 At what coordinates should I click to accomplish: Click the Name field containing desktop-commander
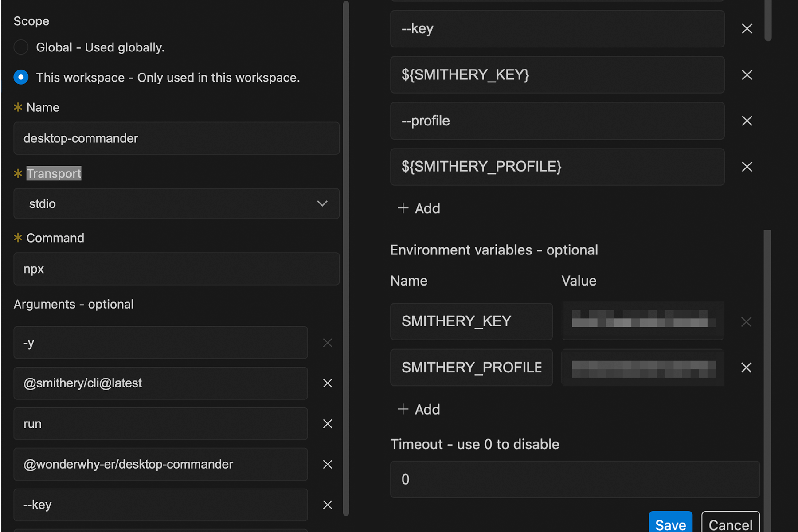[x=176, y=138]
